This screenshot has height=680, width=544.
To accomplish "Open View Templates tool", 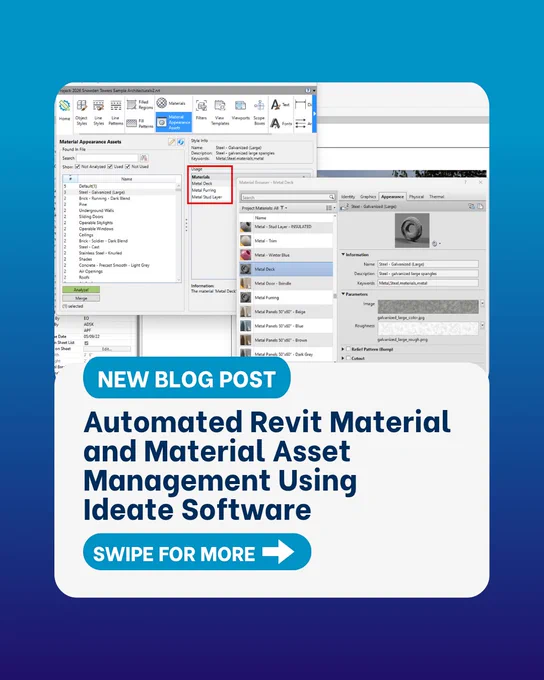I will [x=220, y=113].
